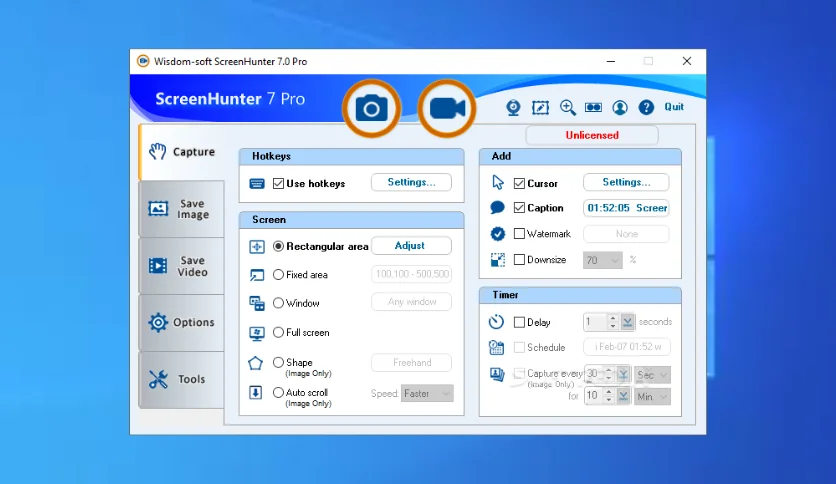Screen dimensions: 836x484
Task: Click the Window capture icon
Action: click(256, 303)
